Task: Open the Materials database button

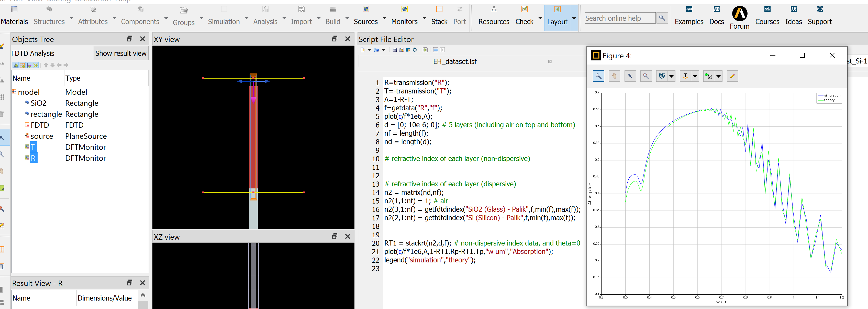Action: pos(14,16)
